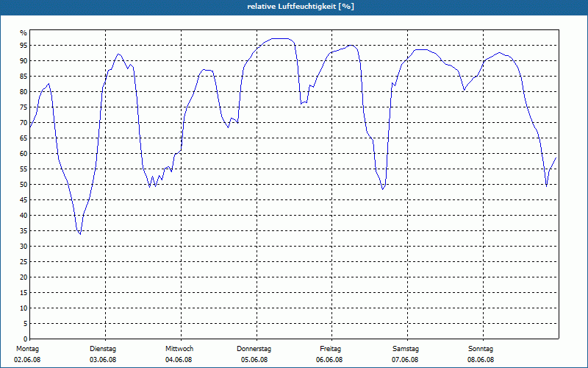Click the y-axis value '95'
The width and height of the screenshot is (588, 368).
24,46
